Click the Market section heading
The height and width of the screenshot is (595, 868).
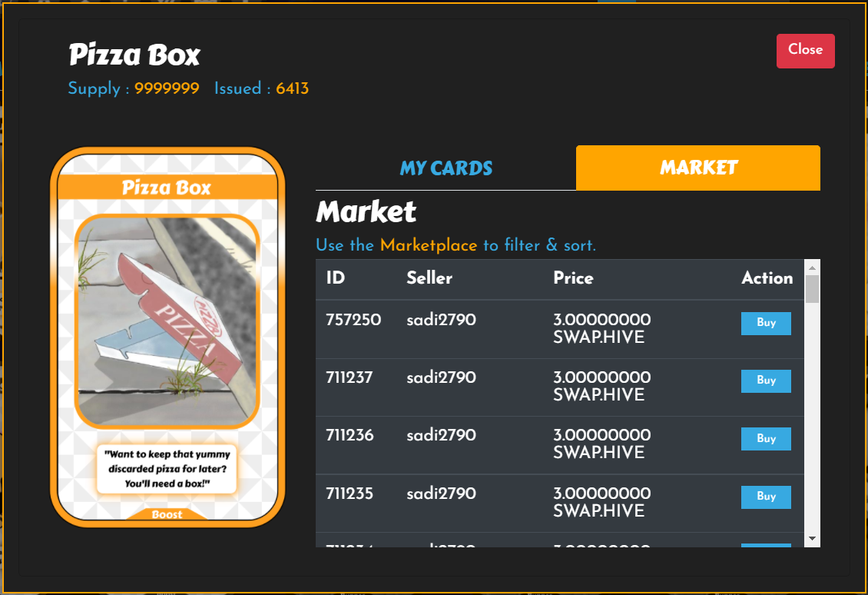[x=366, y=211]
